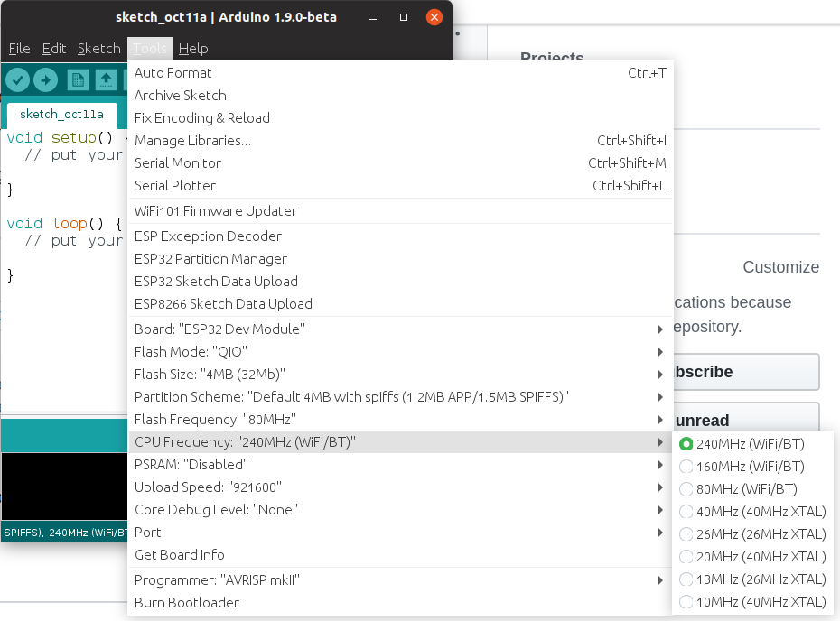This screenshot has height=621, width=840.
Task: Expand the PSRAM "Disabled" submenu
Action: click(x=400, y=464)
